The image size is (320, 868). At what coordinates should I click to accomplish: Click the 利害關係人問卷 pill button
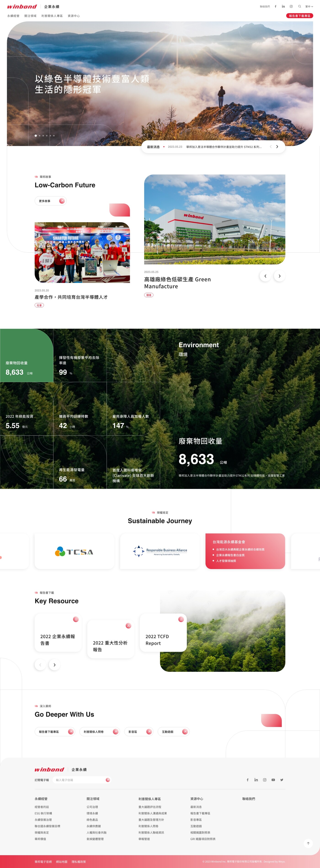(x=100, y=732)
